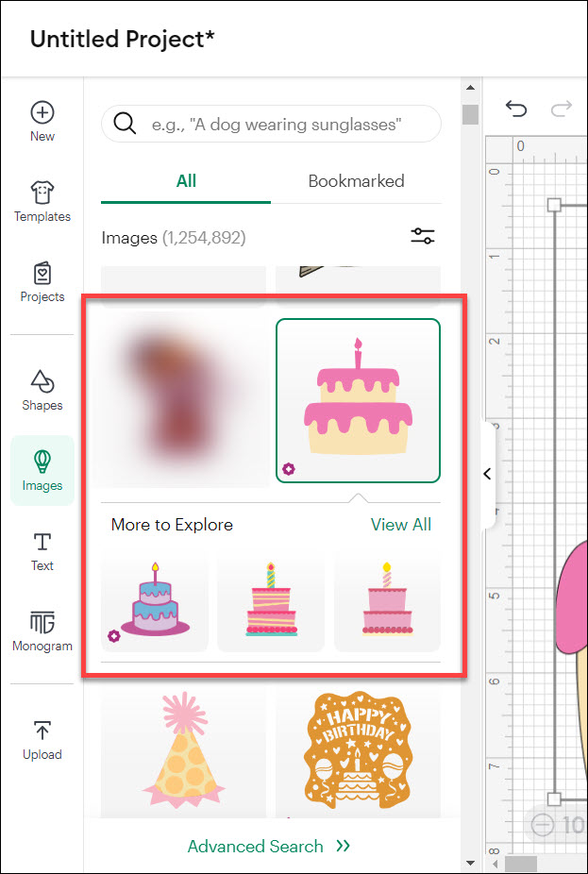The height and width of the screenshot is (874, 588).
Task: Click the View All link
Action: tap(401, 525)
